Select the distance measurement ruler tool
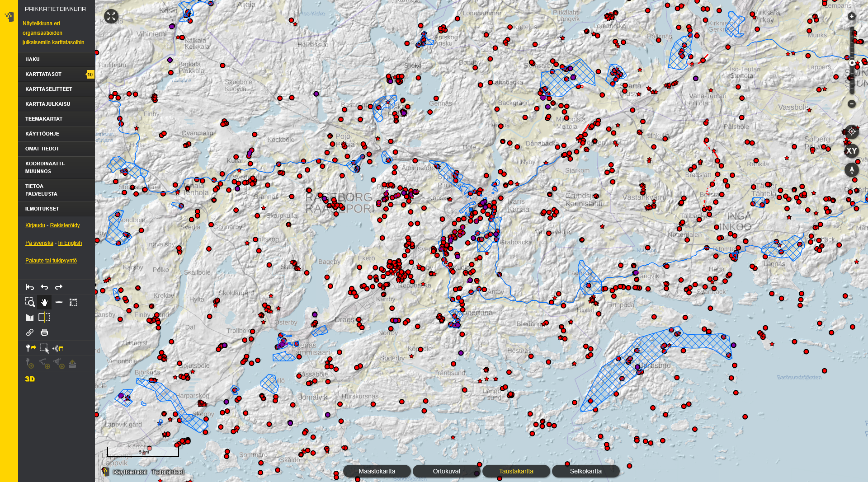Image resolution: width=868 pixels, height=482 pixels. click(59, 302)
